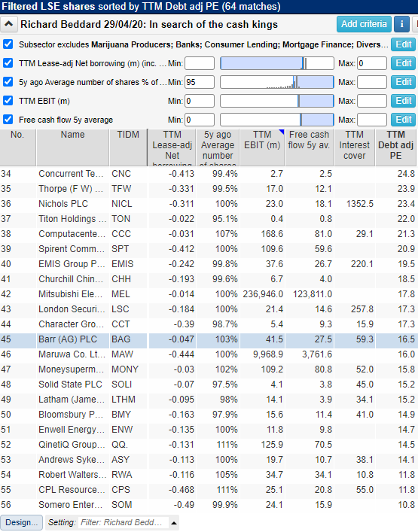Viewport: 418px width, 532px height.
Task: Disable the TTM EBIT filter checkbox
Action: tap(8, 101)
